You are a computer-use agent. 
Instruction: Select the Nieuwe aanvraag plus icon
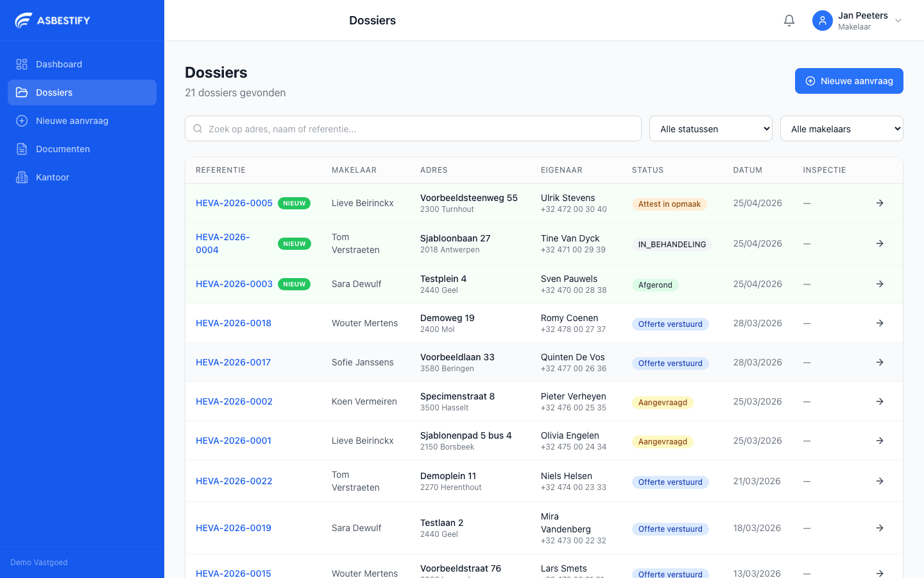point(21,121)
